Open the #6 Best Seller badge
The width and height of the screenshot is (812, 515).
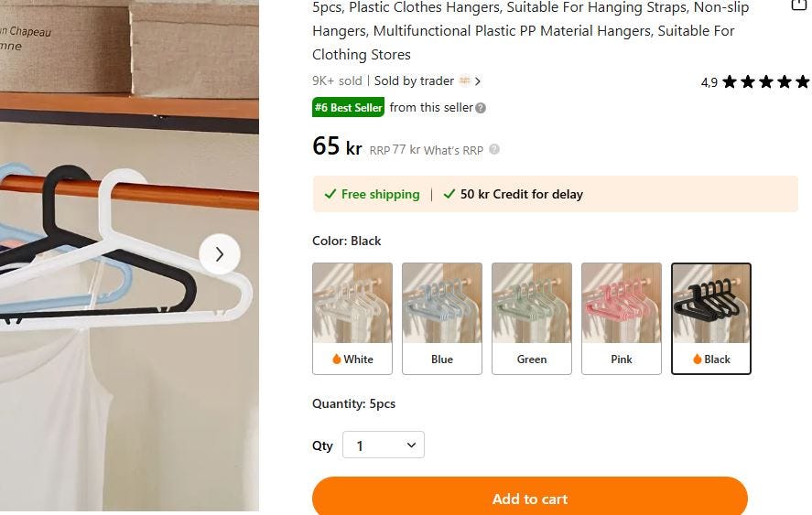click(348, 108)
